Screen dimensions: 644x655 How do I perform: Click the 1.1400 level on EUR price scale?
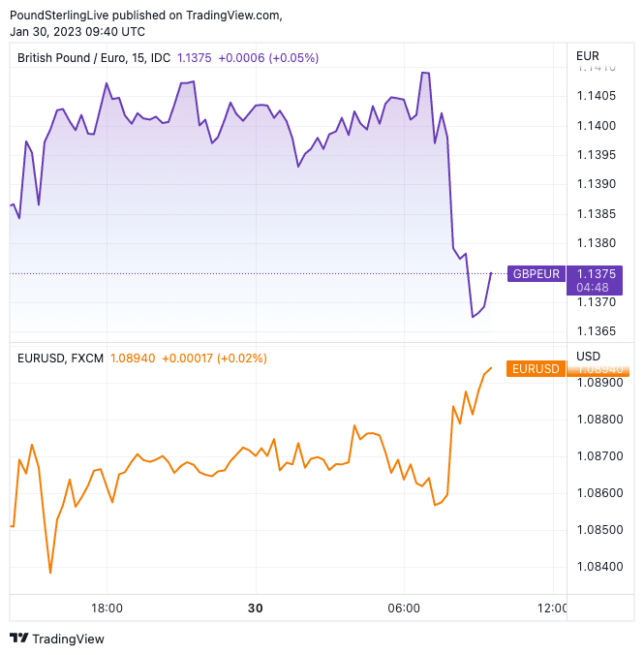pos(597,126)
